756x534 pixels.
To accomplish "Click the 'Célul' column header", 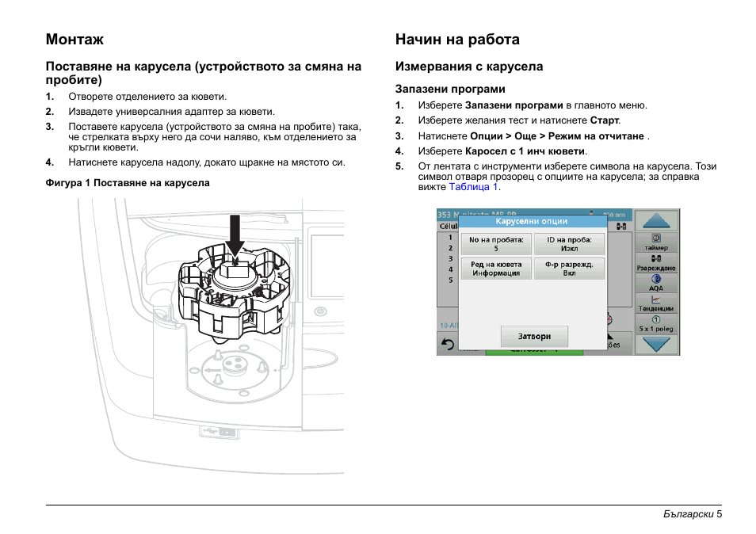I will pyautogui.click(x=449, y=226).
